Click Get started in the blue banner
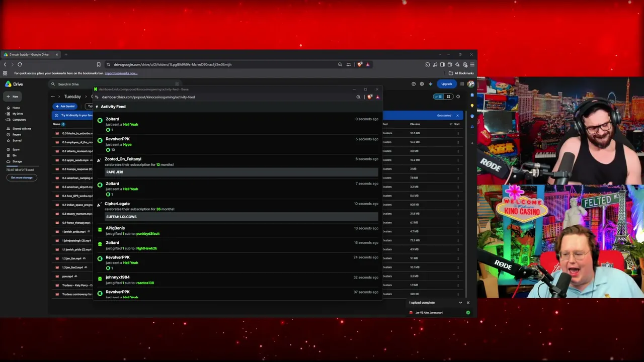Viewport: 644px width, 362px height. (444, 116)
